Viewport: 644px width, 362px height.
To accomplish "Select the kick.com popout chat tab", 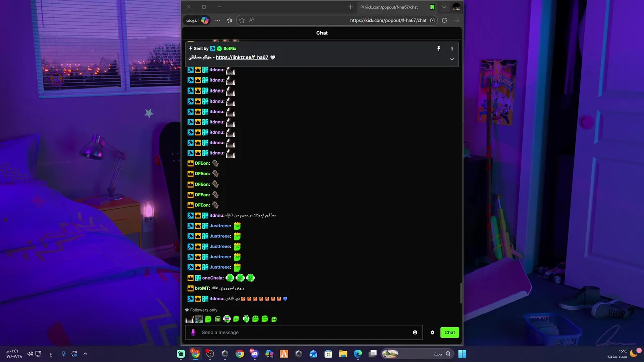I will (397, 7).
